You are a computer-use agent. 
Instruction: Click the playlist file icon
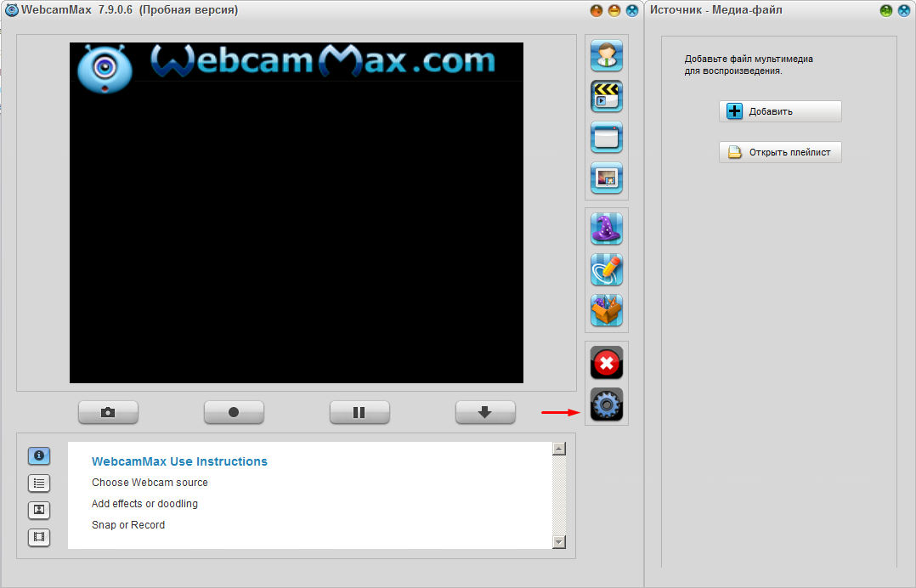734,152
